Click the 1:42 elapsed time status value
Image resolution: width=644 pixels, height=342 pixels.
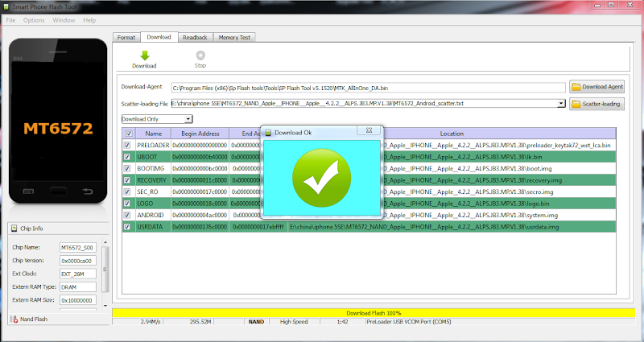tap(343, 322)
